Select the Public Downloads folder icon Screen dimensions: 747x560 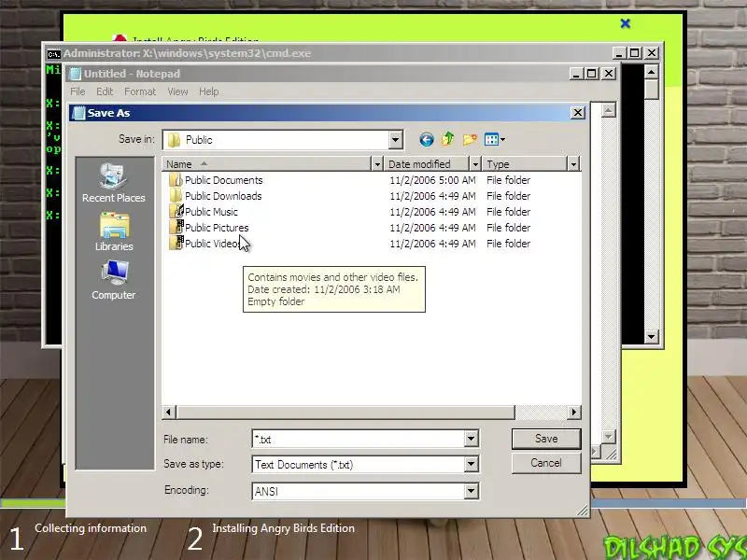click(x=176, y=196)
